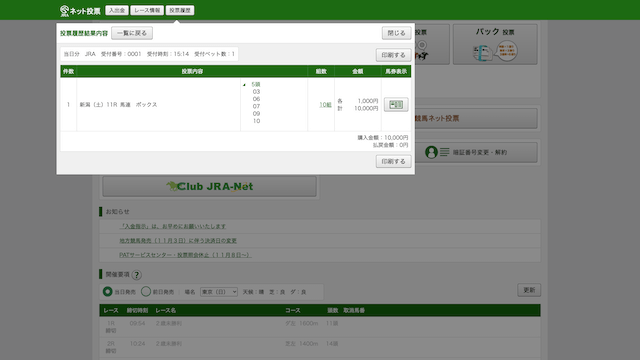
Task: Click the 更新 refresh button
Action: 529,290
